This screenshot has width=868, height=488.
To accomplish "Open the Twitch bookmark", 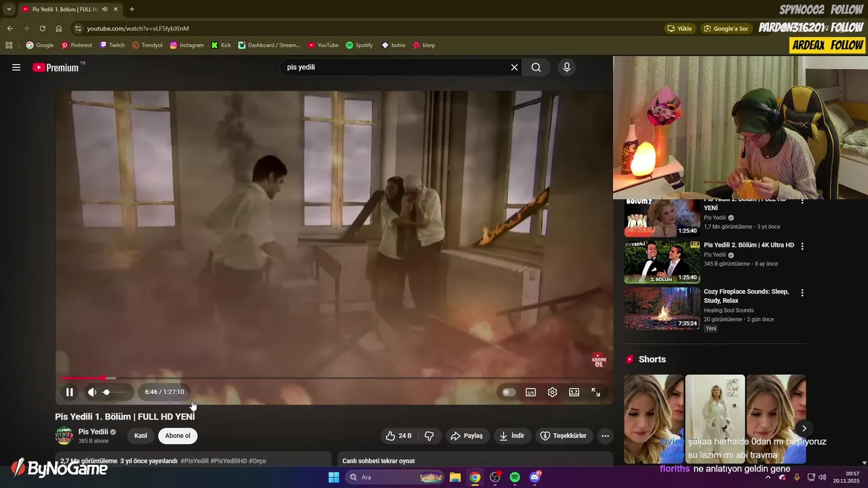I will (112, 45).
